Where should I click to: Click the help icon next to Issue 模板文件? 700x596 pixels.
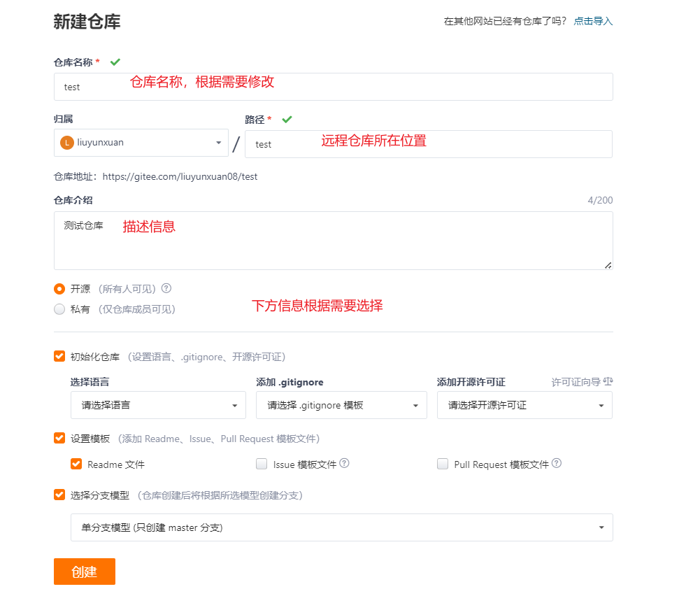344,463
